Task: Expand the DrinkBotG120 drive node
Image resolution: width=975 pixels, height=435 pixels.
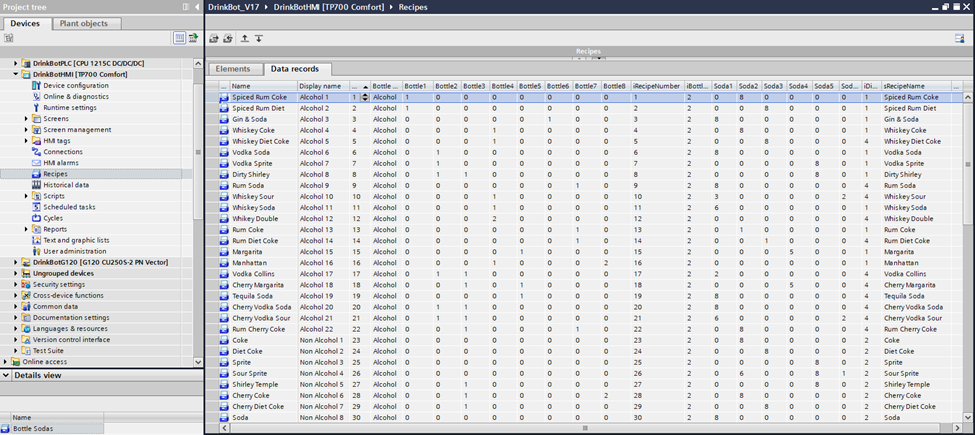Action: [16, 262]
